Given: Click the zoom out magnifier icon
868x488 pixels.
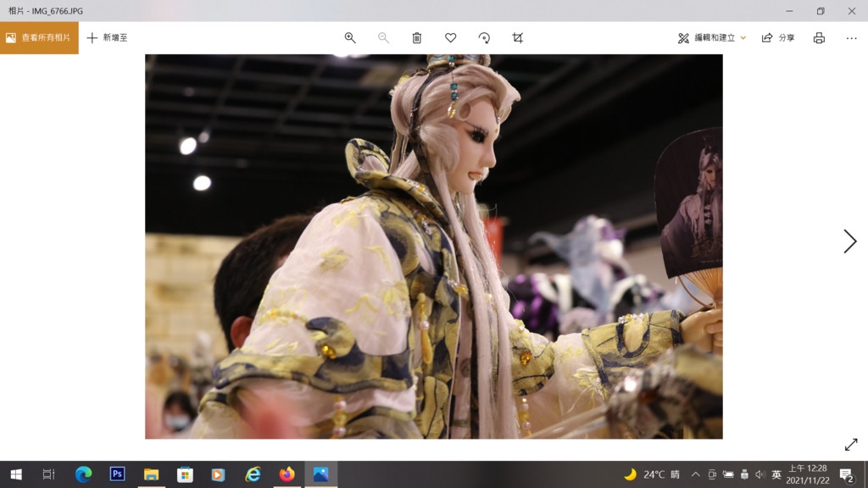Looking at the screenshot, I should point(383,37).
